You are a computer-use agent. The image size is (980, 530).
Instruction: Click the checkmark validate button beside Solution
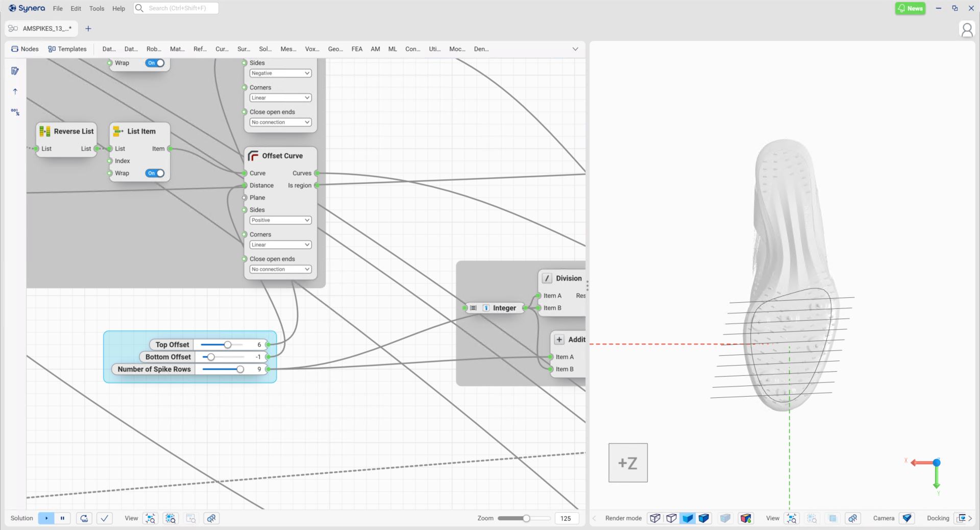pyautogui.click(x=105, y=518)
